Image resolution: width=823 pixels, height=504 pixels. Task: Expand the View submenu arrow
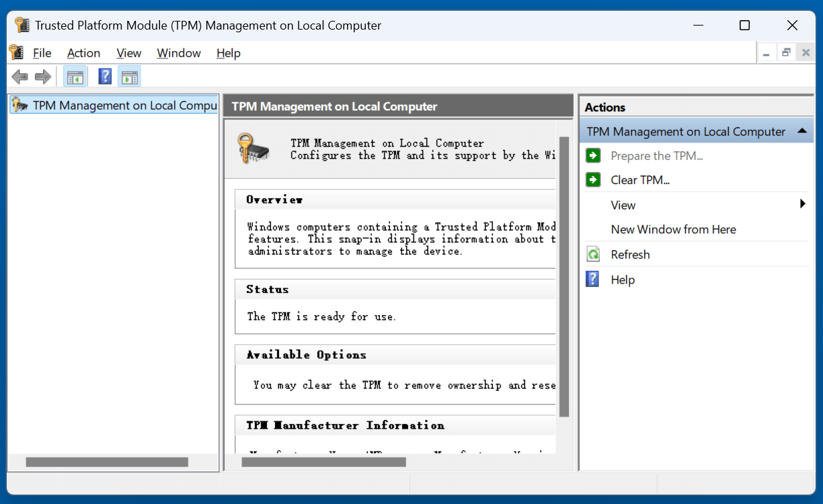click(x=802, y=204)
